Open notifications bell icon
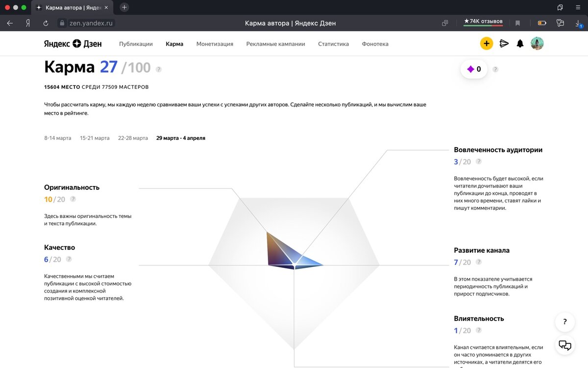Screen dimensions: 588x368 pos(520,44)
